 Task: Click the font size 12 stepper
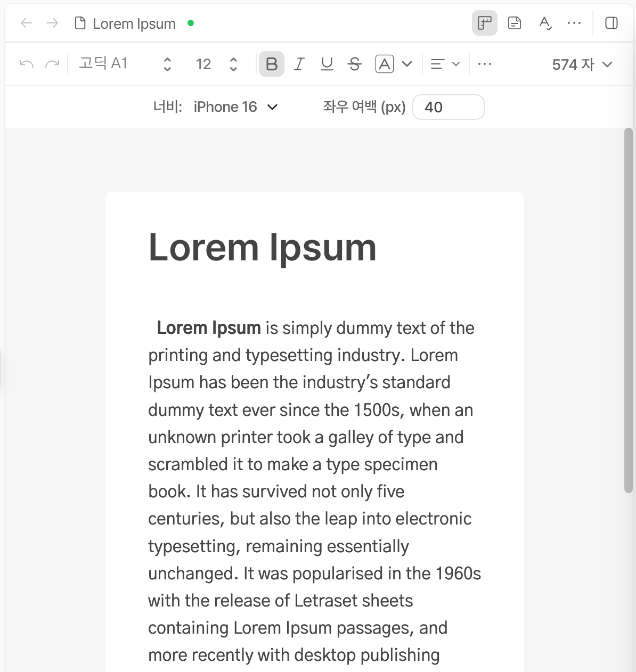click(x=233, y=64)
